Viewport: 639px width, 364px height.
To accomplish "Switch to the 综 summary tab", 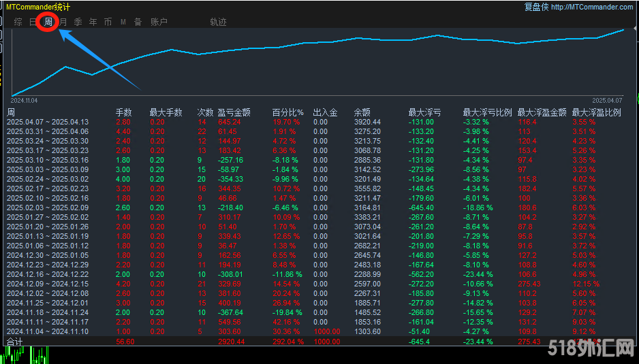I will coord(18,22).
